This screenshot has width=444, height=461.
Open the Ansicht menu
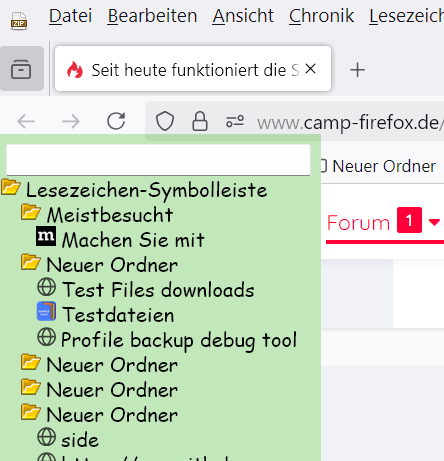click(x=243, y=16)
